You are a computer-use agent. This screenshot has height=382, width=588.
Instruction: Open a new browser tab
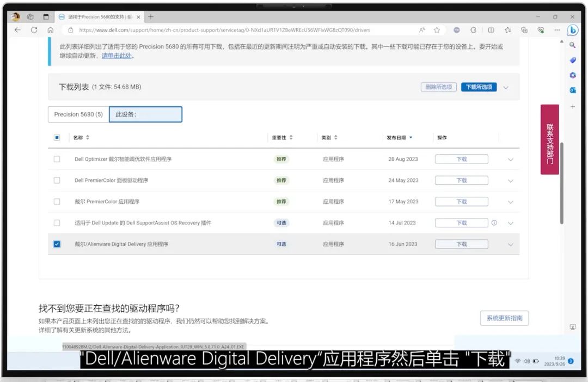pyautogui.click(x=151, y=17)
